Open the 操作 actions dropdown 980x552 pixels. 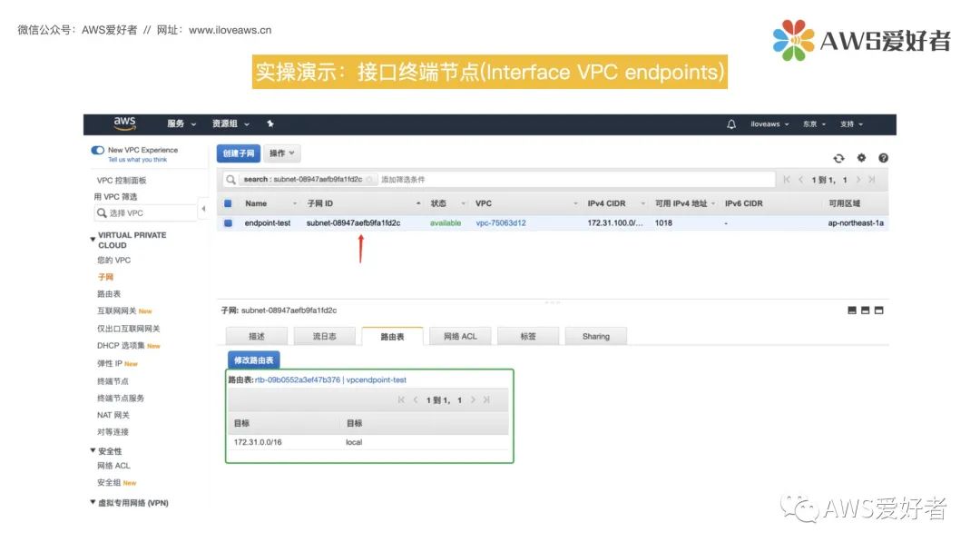point(282,153)
